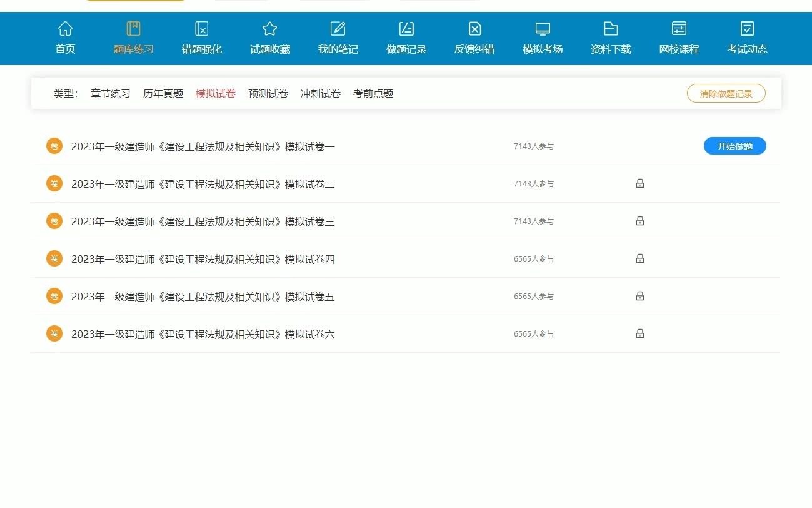This screenshot has width=812, height=508.
Task: Switch to 预测试卷 type tab
Action: coord(268,94)
